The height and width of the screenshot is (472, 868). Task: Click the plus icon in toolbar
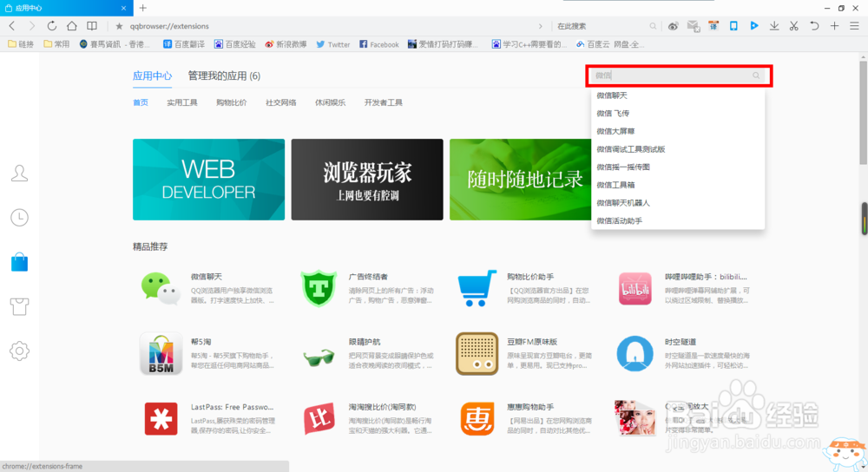(834, 26)
